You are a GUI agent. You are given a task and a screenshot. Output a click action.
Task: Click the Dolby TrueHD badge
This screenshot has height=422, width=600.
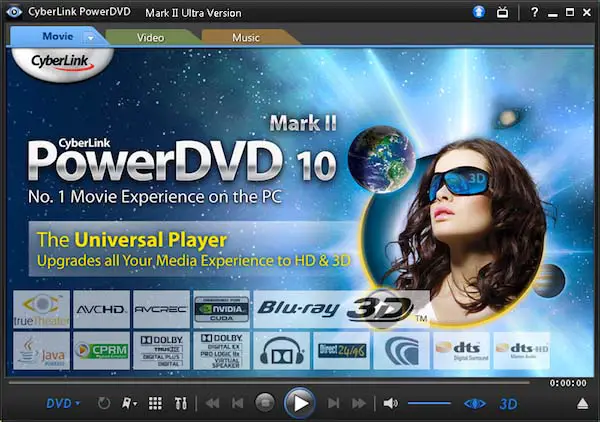click(161, 350)
